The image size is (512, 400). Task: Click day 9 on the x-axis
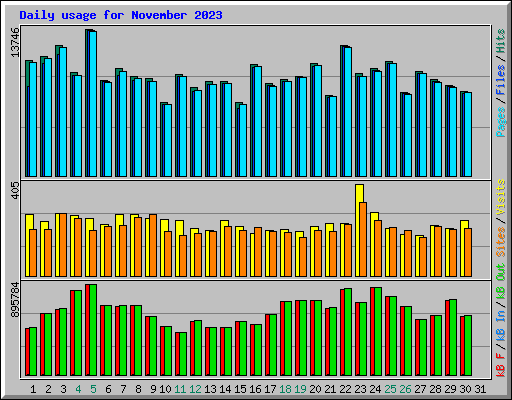pos(153,389)
